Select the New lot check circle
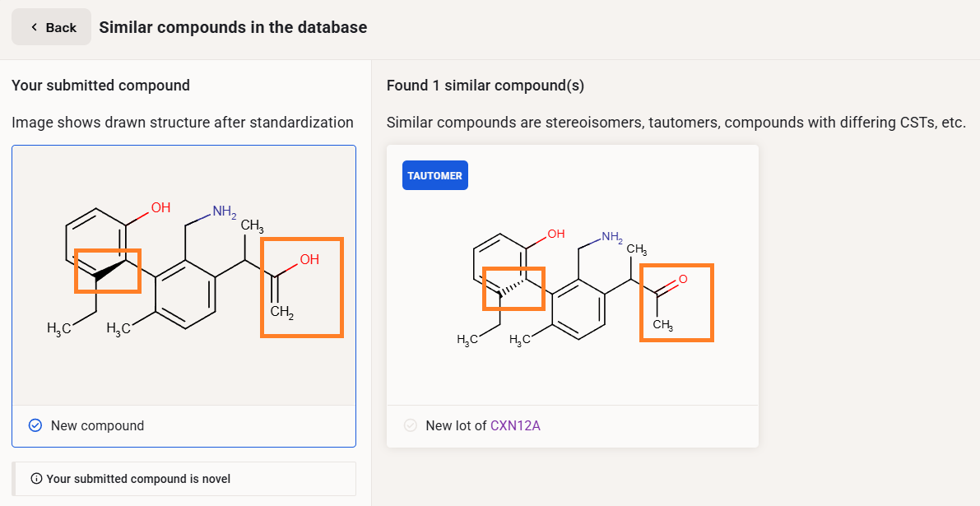The height and width of the screenshot is (506, 980). pos(410,425)
